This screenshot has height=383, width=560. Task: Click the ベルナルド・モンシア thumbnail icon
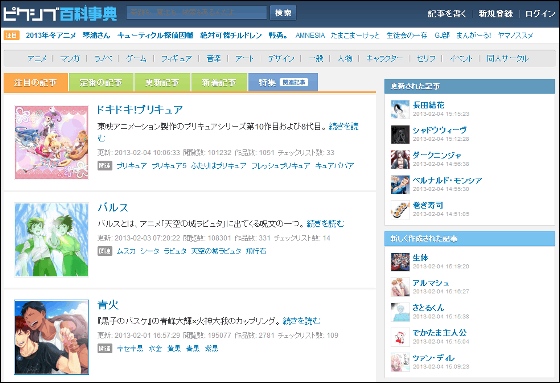[x=400, y=184]
